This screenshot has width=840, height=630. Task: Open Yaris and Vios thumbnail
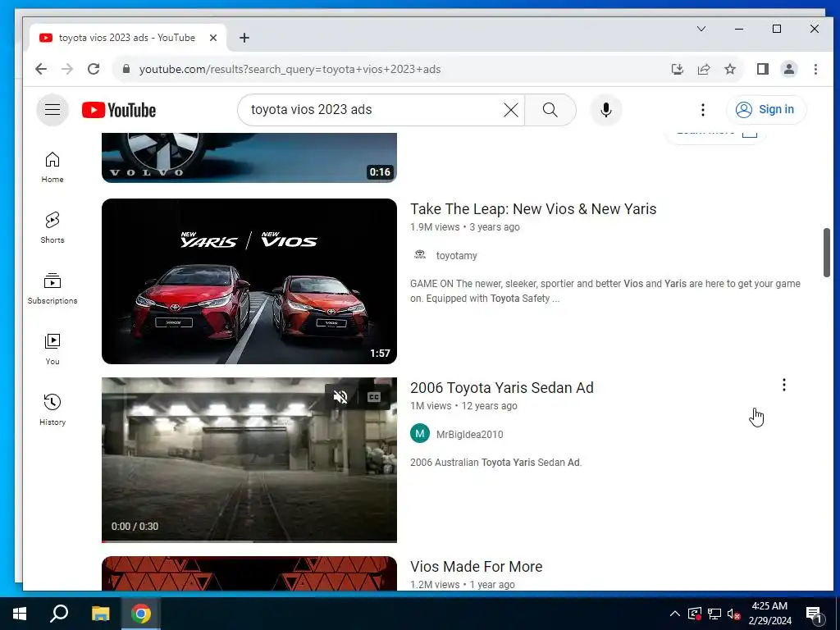point(249,281)
